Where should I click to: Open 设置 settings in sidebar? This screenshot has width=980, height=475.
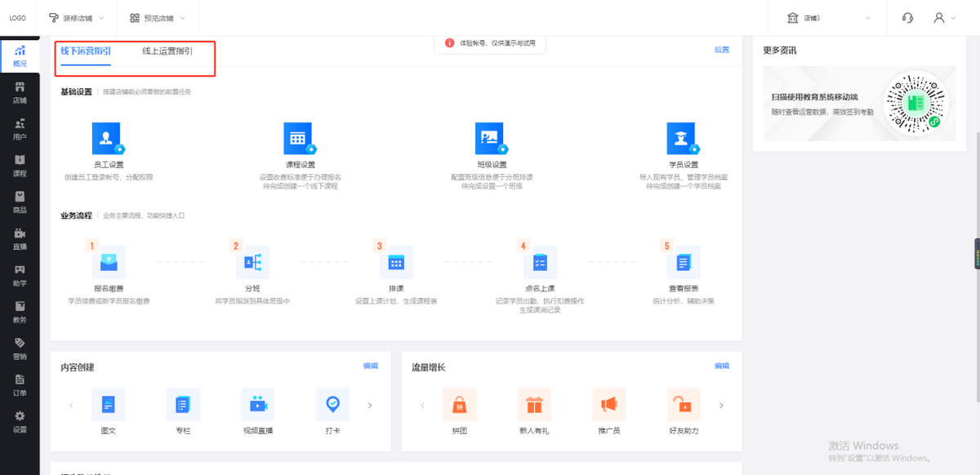[20, 421]
